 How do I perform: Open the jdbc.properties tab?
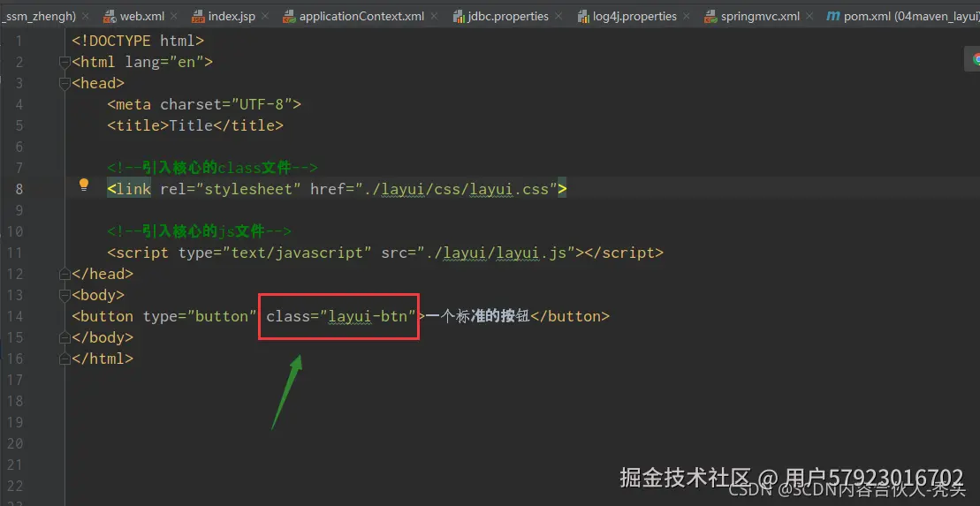pyautogui.click(x=508, y=16)
